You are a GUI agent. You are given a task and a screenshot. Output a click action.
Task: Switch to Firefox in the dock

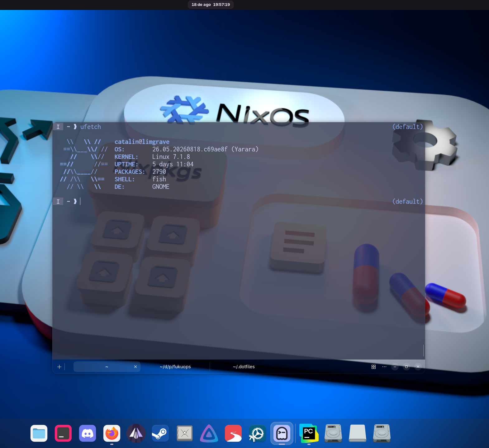112,433
